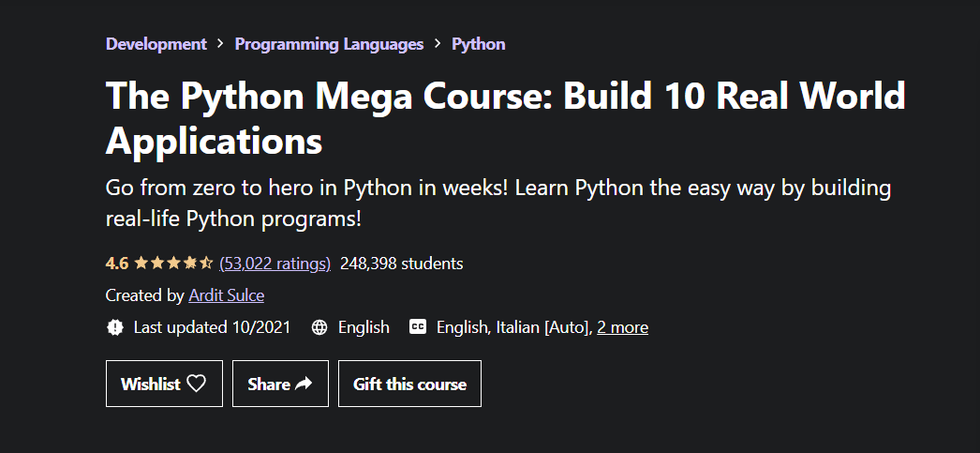980x453 pixels.
Task: Click the star rating icons
Action: point(173,264)
